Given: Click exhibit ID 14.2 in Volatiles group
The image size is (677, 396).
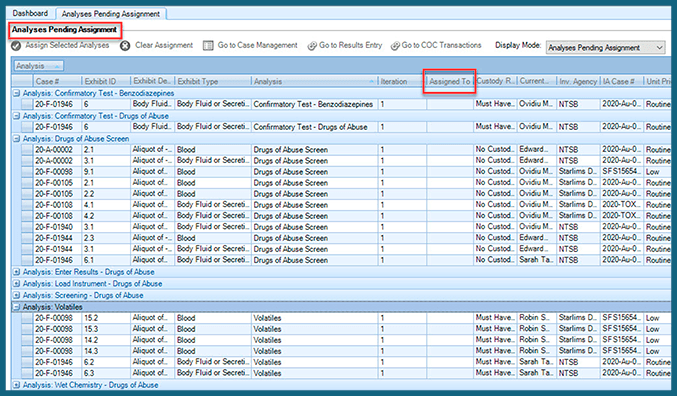Looking at the screenshot, I should [91, 340].
